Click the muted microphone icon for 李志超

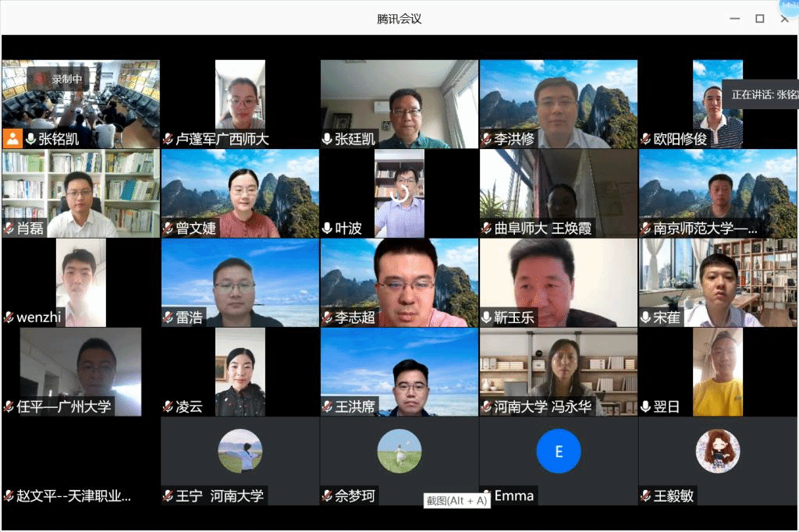pos(327,317)
